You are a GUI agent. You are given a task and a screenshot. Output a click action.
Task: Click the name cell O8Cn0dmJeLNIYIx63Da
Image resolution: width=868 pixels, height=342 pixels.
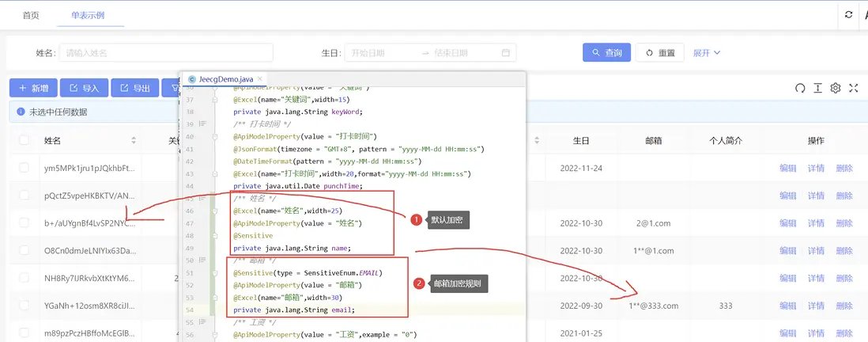tap(89, 250)
